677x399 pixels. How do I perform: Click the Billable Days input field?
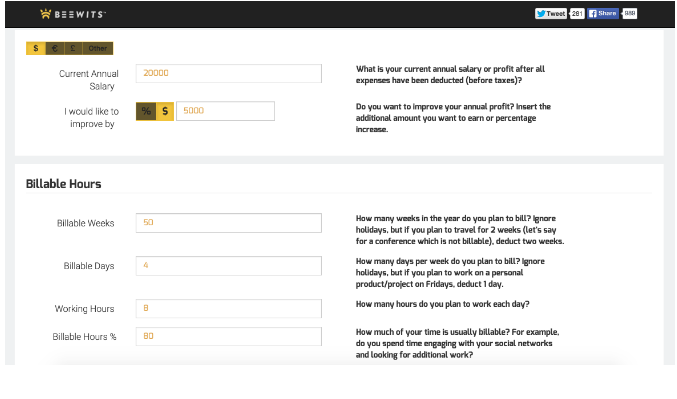coord(228,266)
